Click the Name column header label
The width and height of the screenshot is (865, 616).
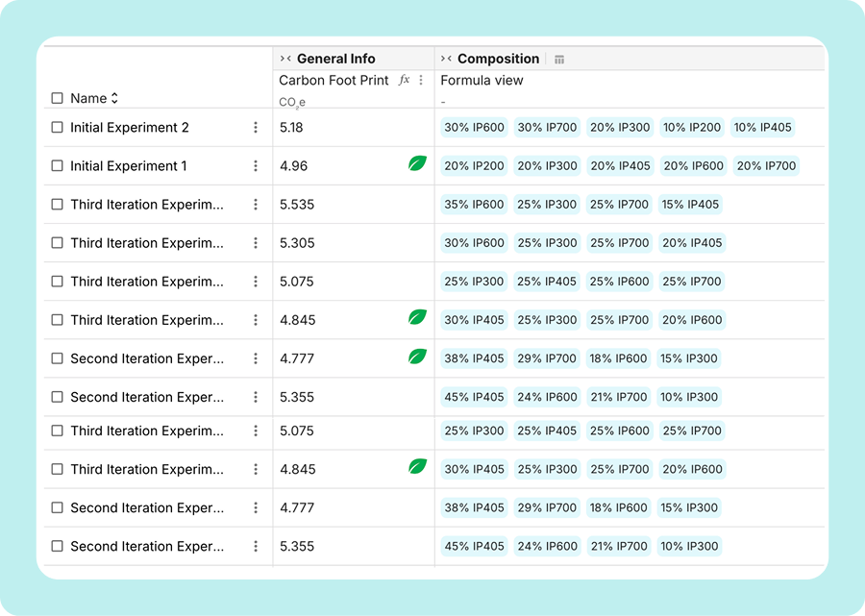tap(88, 98)
